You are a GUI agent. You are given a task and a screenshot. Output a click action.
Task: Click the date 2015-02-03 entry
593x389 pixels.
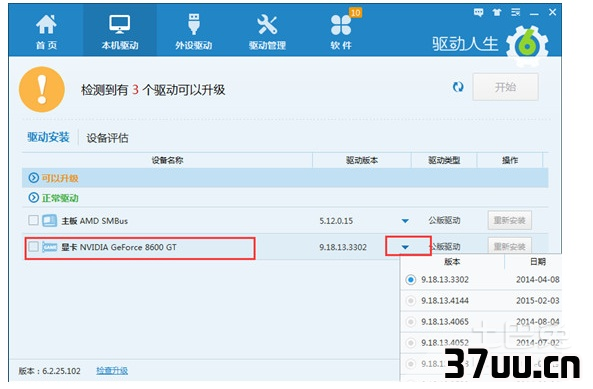tap(537, 301)
